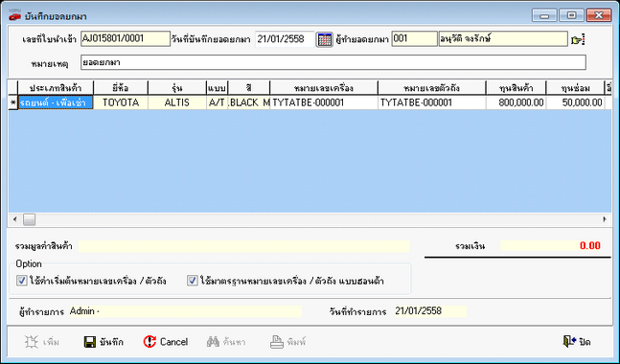Screen dimensions: 620x364
Task: Click the floppy disk save icon
Action: [90, 342]
